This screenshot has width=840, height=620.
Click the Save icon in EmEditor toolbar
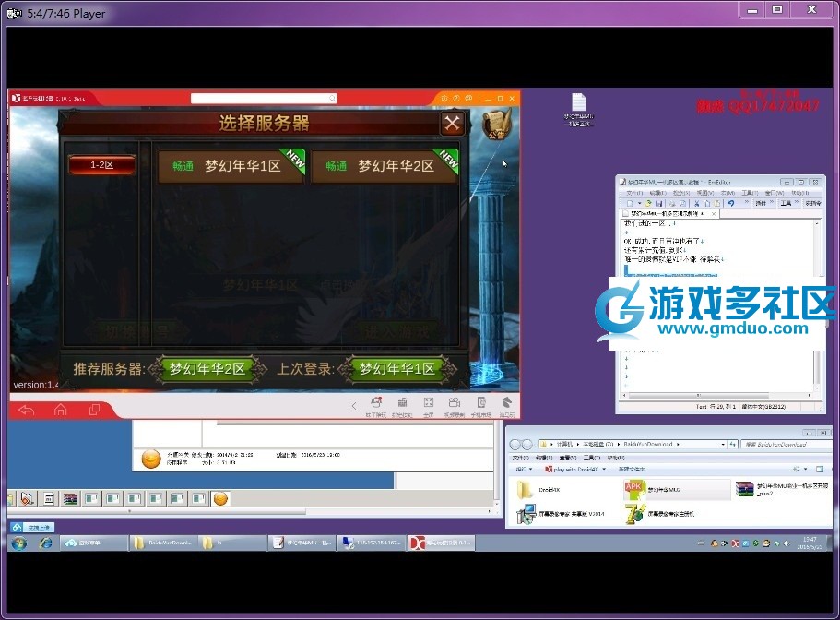659,203
